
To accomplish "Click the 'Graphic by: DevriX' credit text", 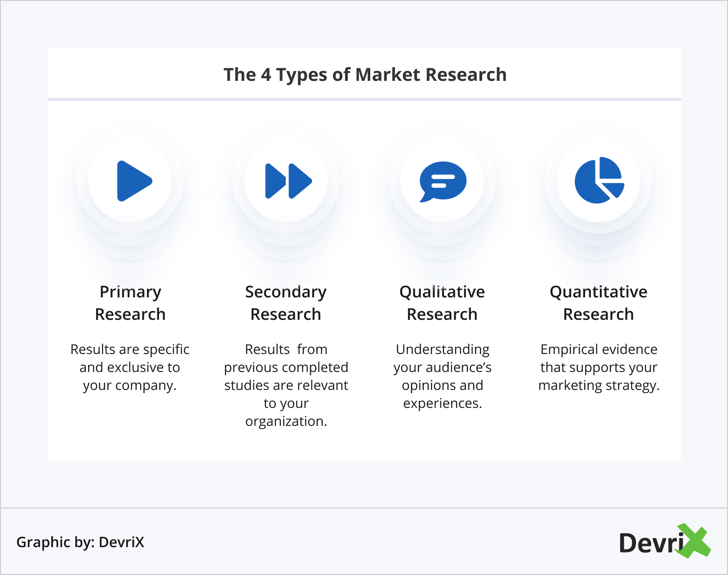I will (80, 542).
